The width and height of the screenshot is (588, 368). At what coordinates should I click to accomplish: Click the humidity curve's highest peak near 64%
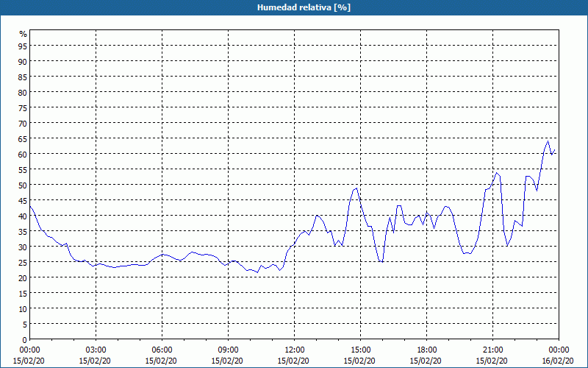click(x=548, y=141)
